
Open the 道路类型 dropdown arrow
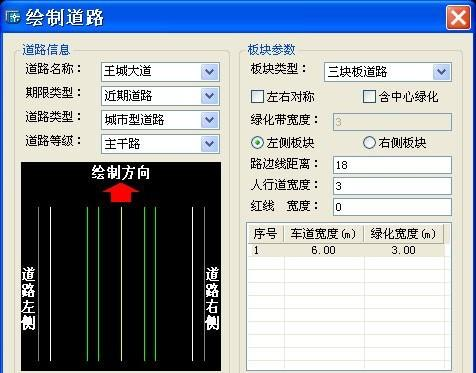[210, 120]
